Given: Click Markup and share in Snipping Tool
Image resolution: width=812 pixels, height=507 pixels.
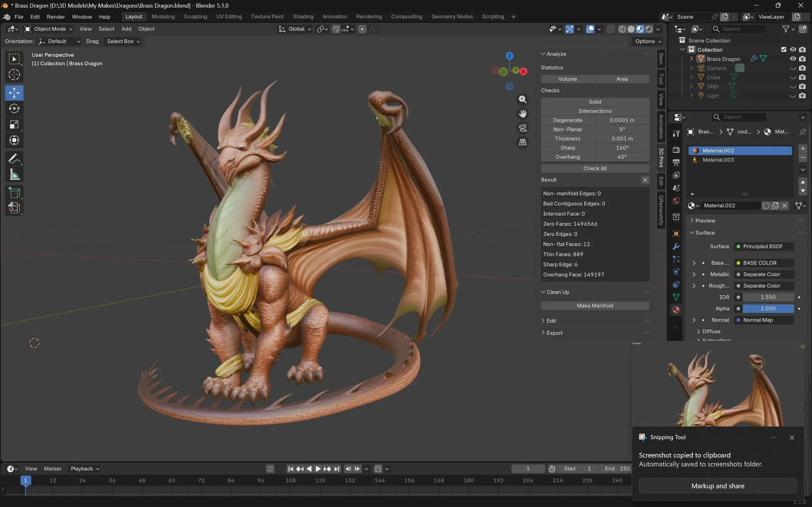Looking at the screenshot, I should tap(718, 486).
